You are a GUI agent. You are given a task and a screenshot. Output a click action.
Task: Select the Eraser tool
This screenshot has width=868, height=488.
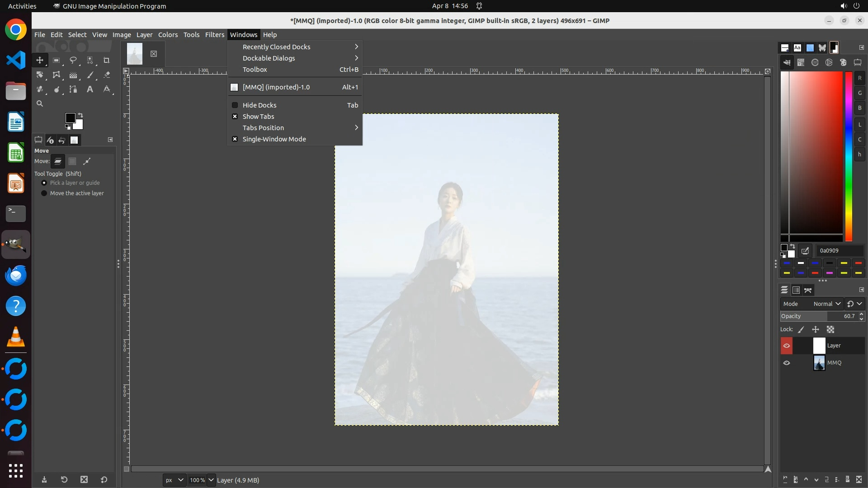click(107, 75)
